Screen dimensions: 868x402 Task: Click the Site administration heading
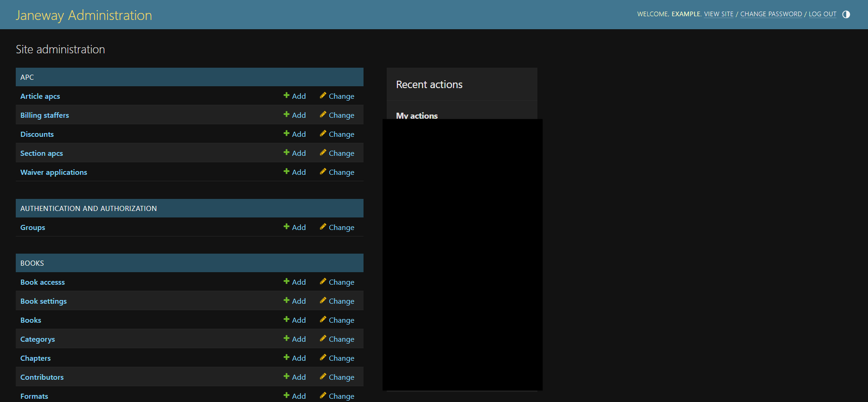coord(60,49)
